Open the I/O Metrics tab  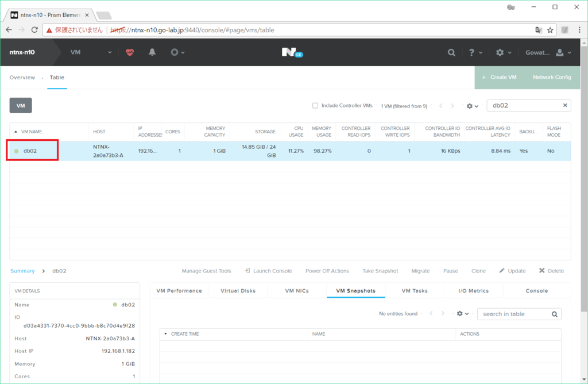click(x=474, y=290)
